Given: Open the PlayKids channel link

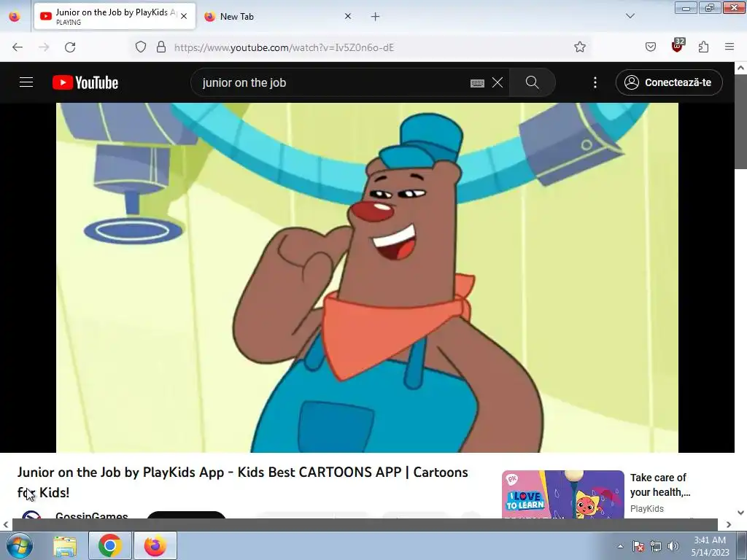Looking at the screenshot, I should click(x=647, y=508).
